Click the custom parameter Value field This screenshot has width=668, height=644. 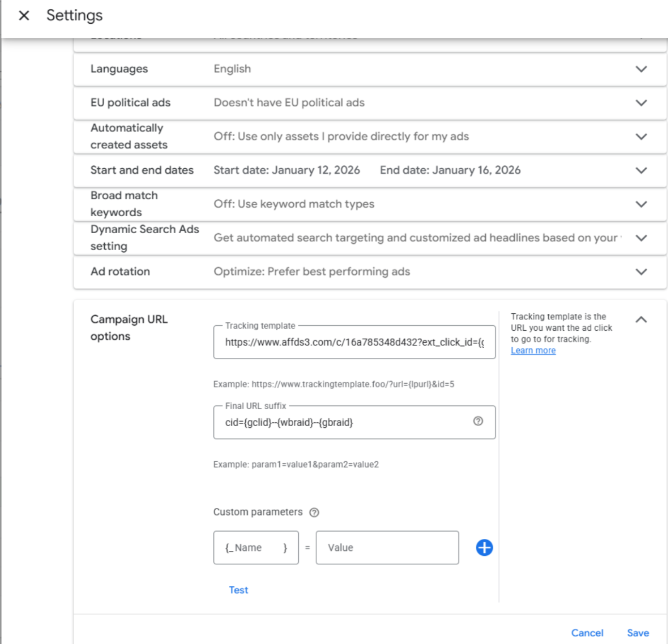[x=387, y=547]
